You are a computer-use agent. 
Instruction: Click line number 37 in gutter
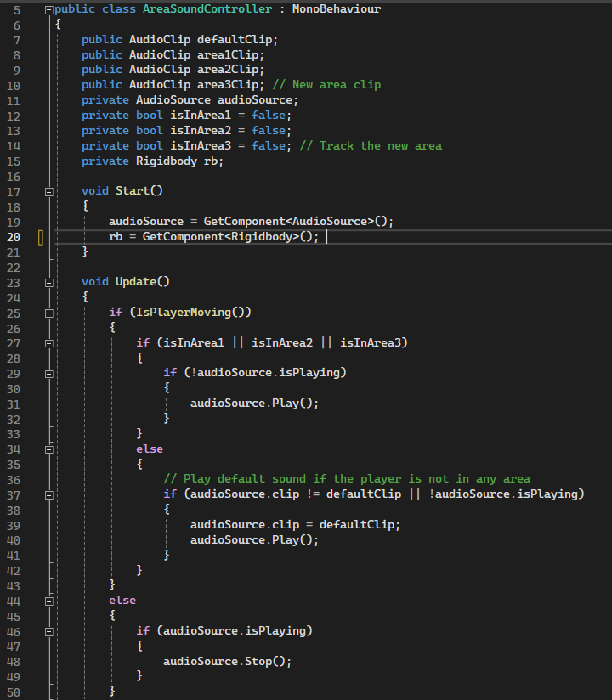pyautogui.click(x=14, y=495)
